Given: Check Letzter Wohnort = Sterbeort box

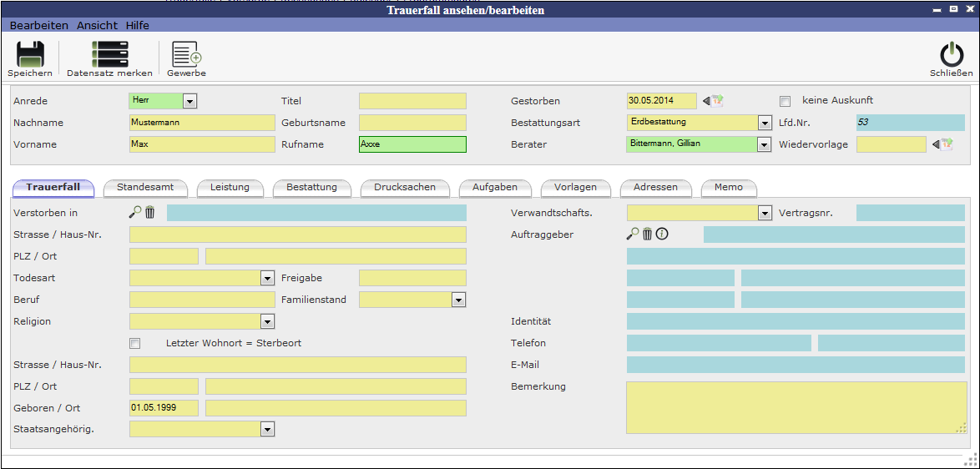Looking at the screenshot, I should (135, 343).
